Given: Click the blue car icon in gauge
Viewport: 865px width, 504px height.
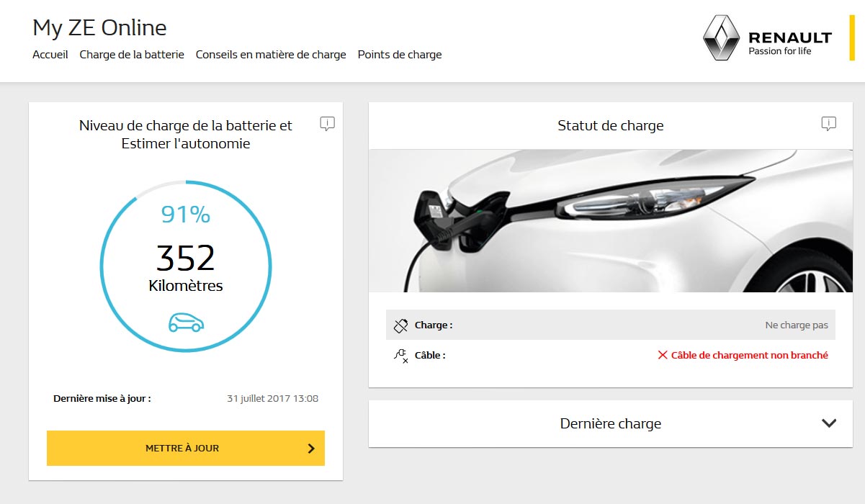Looking at the screenshot, I should point(186,323).
